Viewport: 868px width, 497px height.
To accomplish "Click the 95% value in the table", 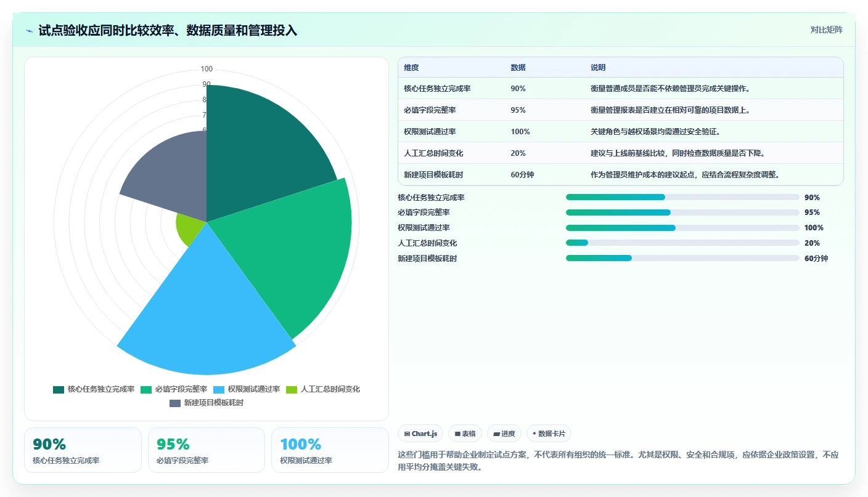I will (518, 110).
